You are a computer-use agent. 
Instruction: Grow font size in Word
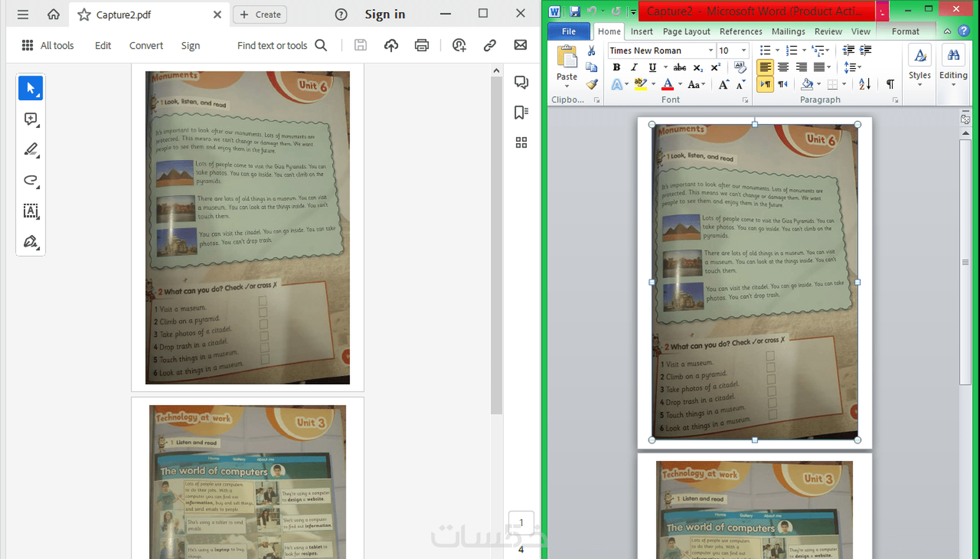point(723,85)
